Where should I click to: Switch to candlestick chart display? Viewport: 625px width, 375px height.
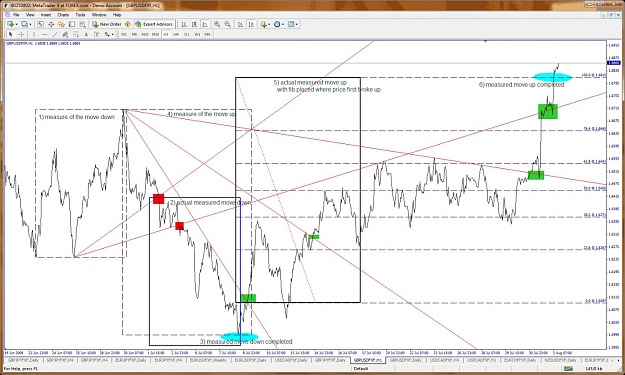tap(194, 24)
